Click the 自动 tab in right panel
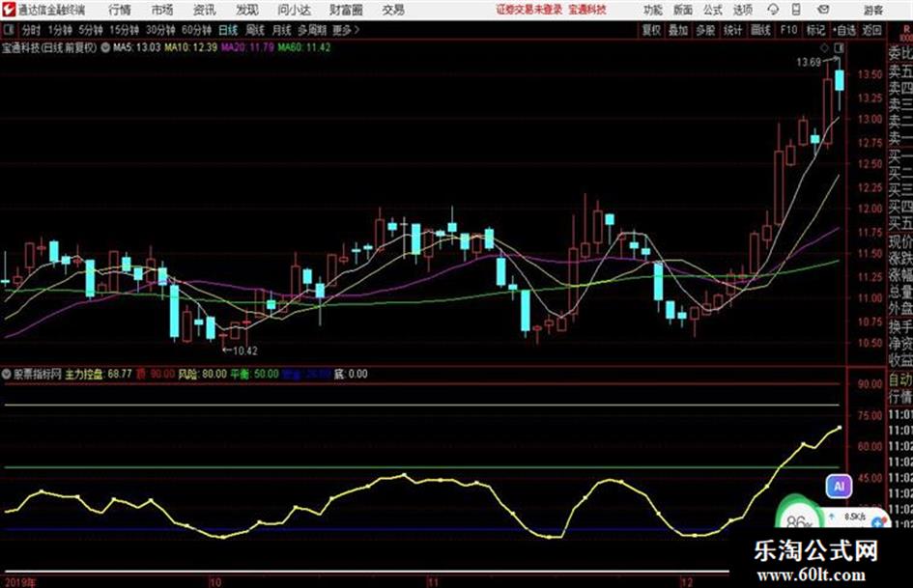 [900, 380]
